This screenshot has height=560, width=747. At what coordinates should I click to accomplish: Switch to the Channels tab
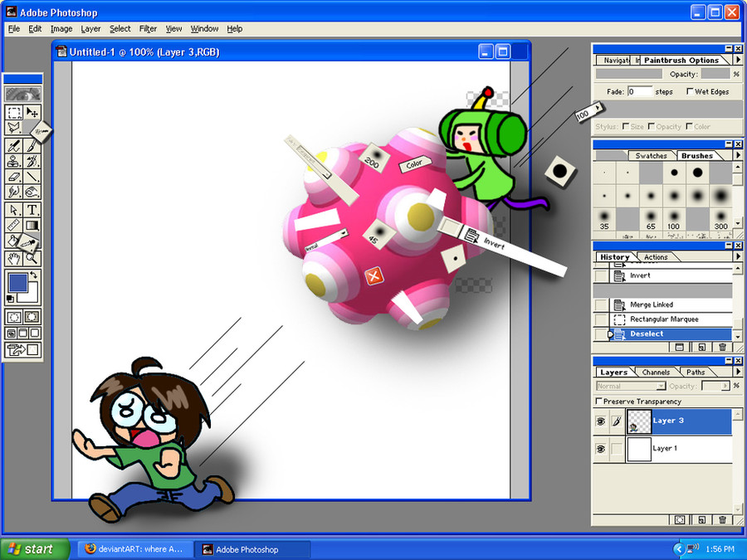click(x=656, y=373)
